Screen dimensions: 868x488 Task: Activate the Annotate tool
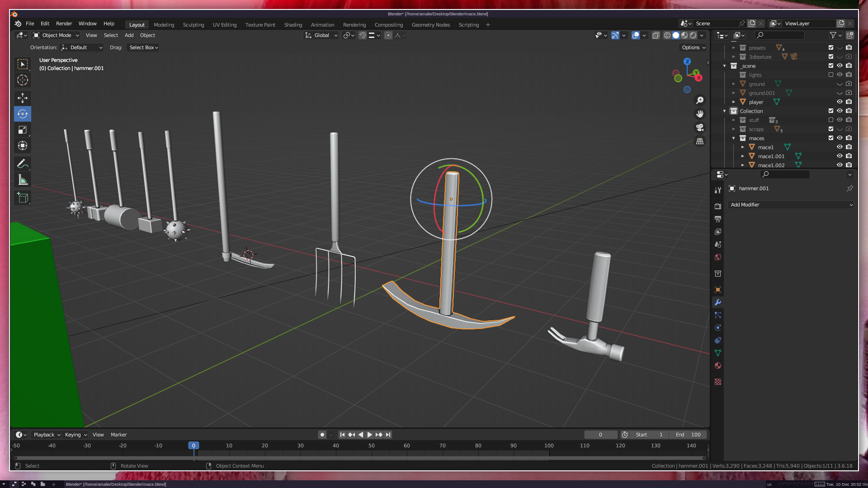pos(23,164)
